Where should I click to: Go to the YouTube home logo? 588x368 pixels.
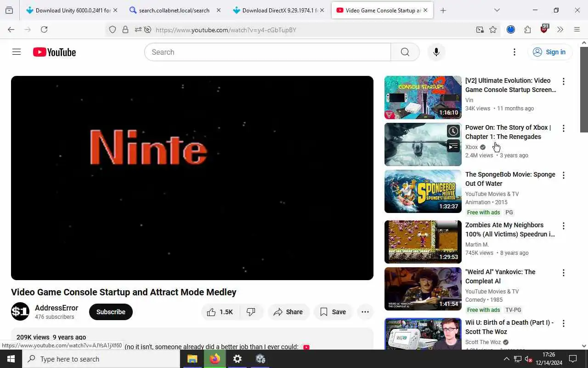click(x=54, y=52)
